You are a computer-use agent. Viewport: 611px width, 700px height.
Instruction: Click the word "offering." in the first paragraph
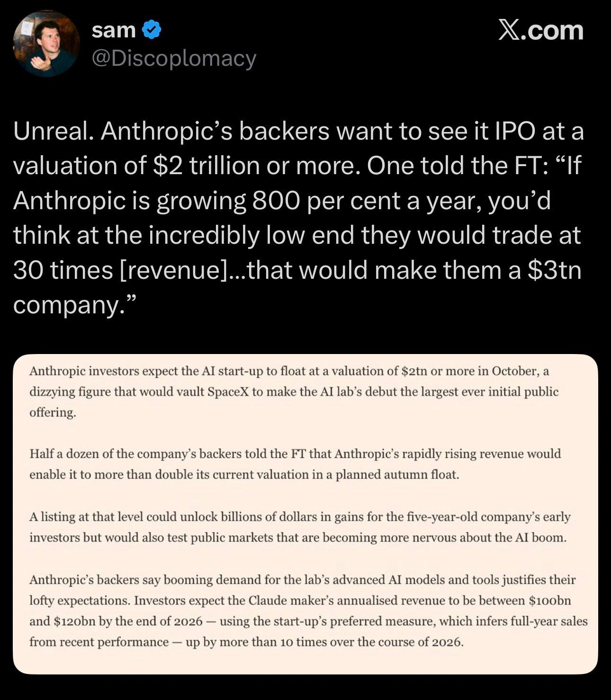[53, 413]
